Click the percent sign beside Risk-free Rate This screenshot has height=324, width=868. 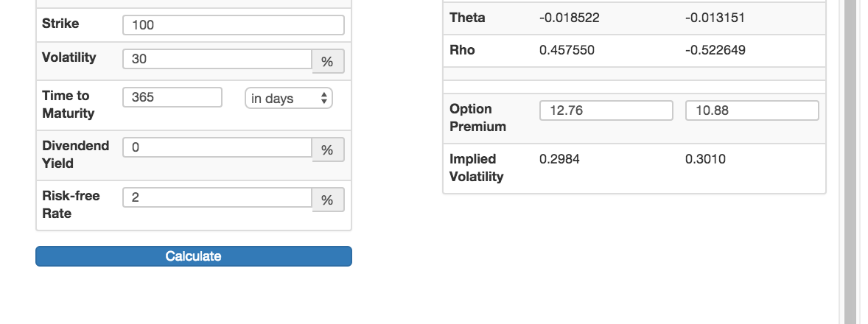pyautogui.click(x=328, y=200)
